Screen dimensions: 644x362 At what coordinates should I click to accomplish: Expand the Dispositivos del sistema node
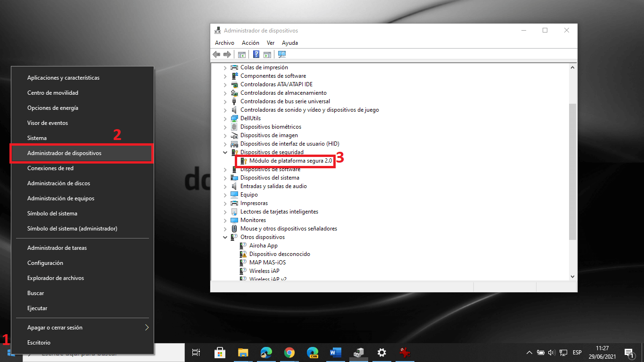click(x=225, y=178)
